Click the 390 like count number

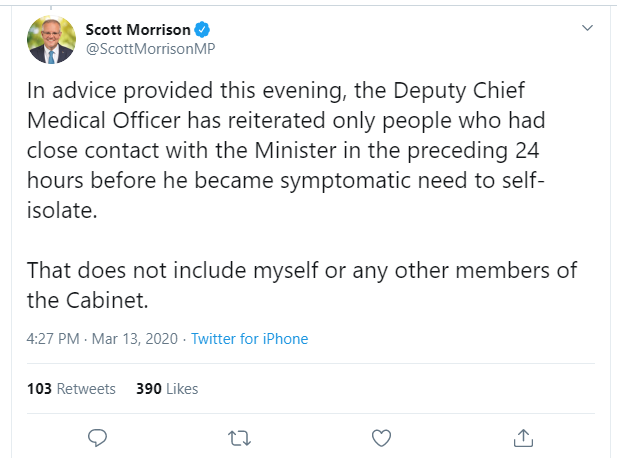[148, 388]
